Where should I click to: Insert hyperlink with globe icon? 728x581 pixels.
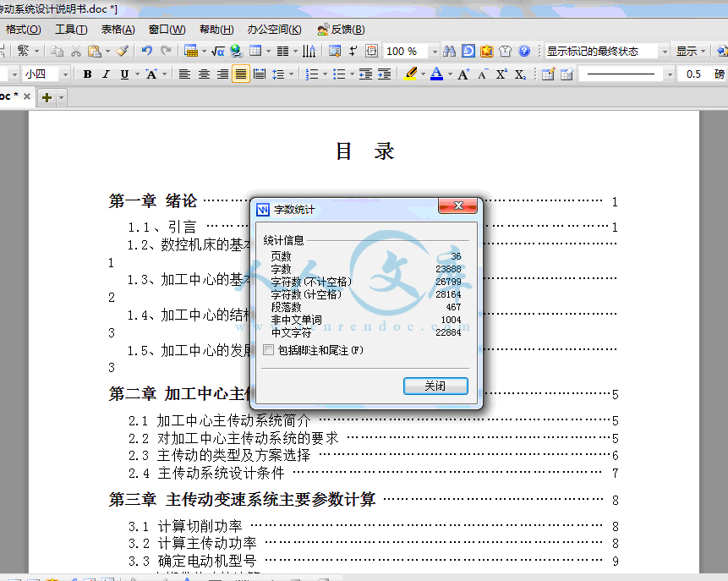pyautogui.click(x=236, y=51)
